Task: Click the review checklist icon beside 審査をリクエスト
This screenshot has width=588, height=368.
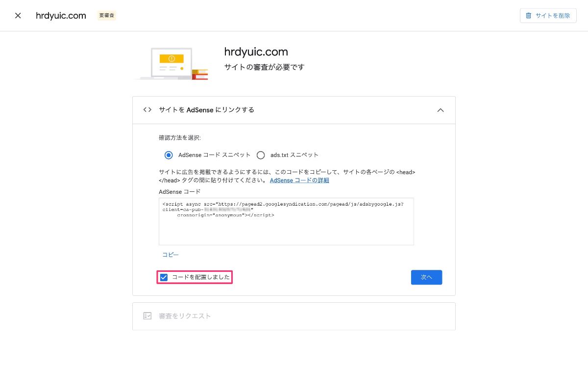Action: pyautogui.click(x=147, y=316)
